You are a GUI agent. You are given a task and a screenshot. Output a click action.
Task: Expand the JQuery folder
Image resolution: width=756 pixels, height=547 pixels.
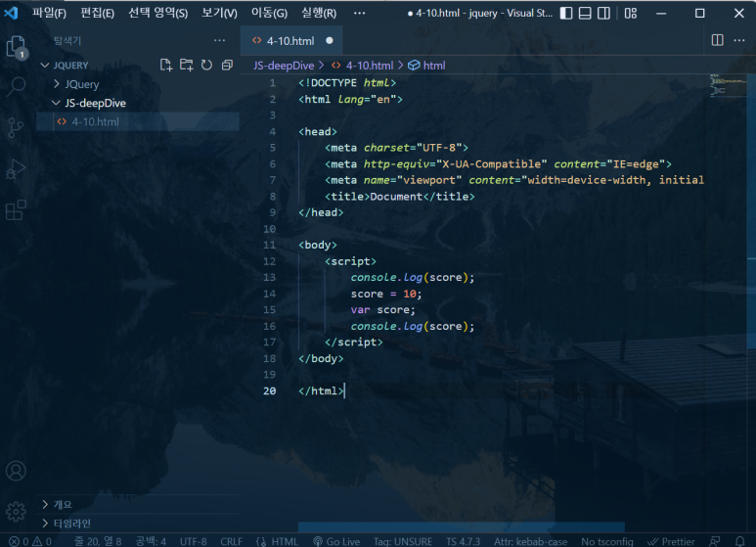pos(57,84)
